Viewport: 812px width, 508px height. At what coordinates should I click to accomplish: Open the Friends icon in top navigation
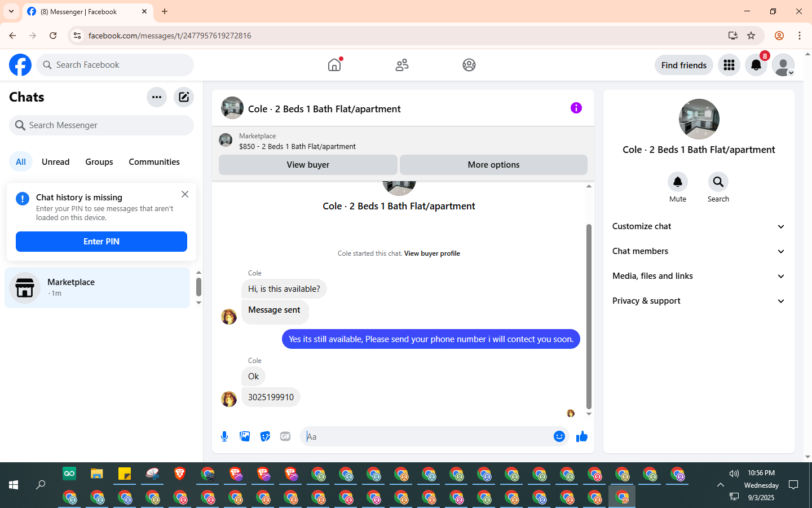(x=402, y=65)
